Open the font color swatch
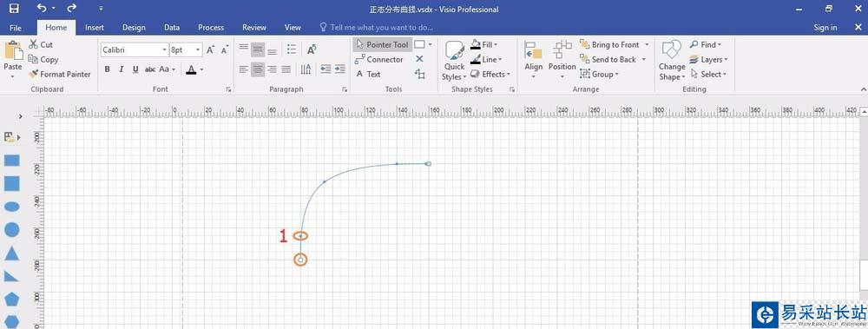868x329 pixels. [191, 69]
